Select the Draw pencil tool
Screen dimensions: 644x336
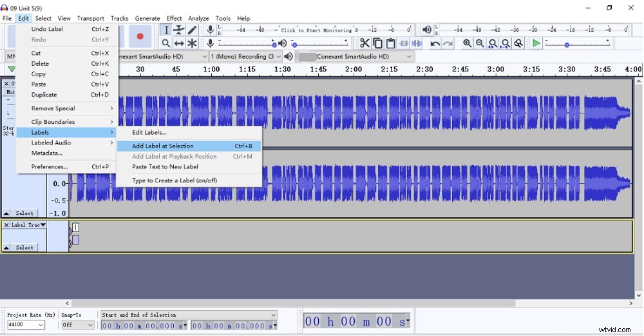coord(192,30)
